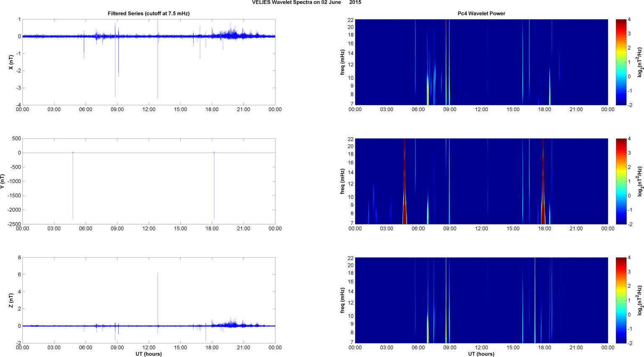644x357 pixels.
Task: Select the Y (nT) axis label
Action: click(x=3, y=181)
